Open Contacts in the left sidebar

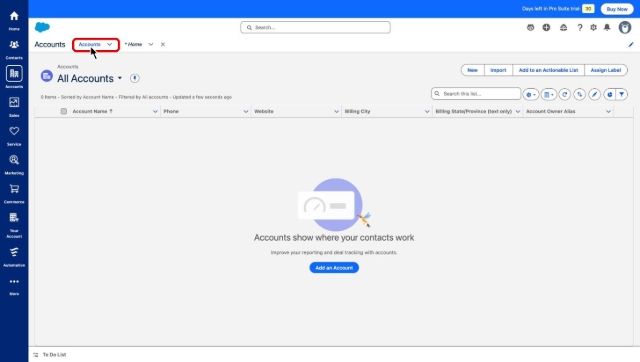click(14, 49)
